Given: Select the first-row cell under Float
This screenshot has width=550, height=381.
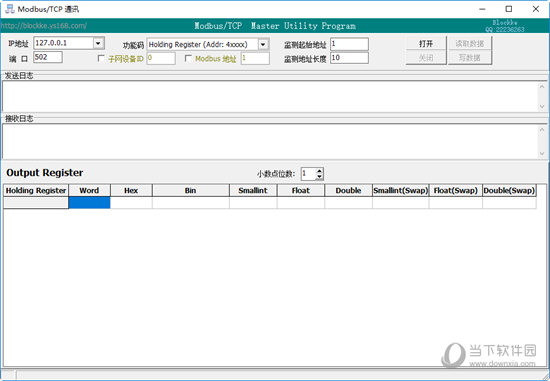Looking at the screenshot, I should pos(301,203).
